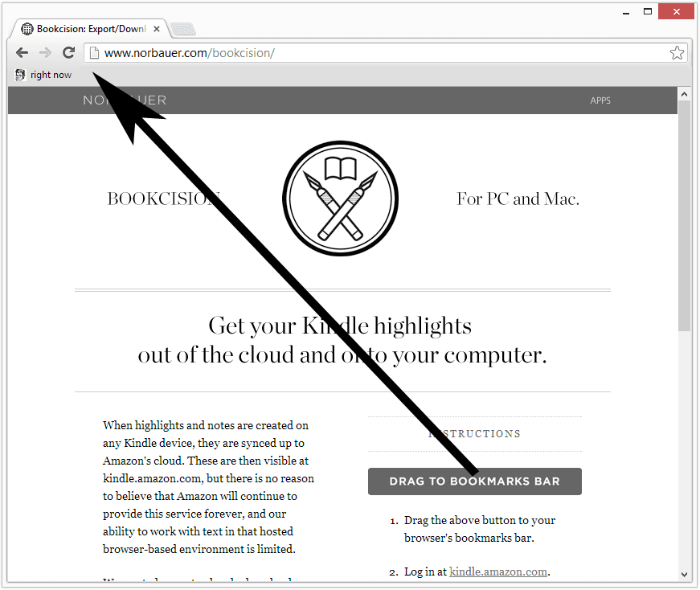The height and width of the screenshot is (590, 700).
Task: Select the Bookcision: Export/Downl tab
Action: coord(90,29)
